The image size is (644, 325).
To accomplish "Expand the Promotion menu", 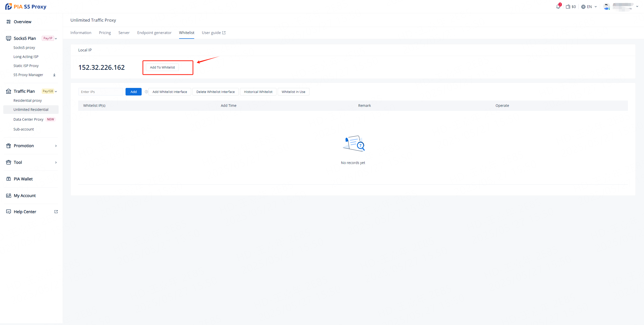I will click(x=56, y=146).
